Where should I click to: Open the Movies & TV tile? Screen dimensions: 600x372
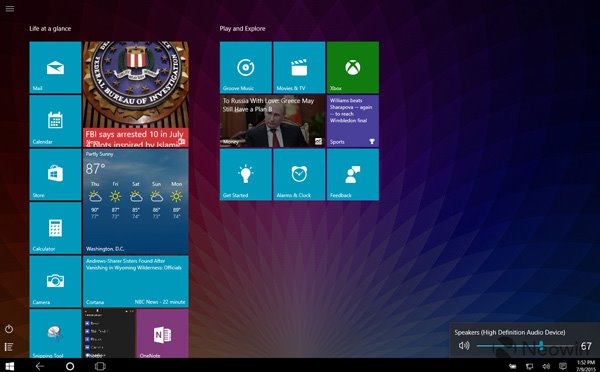[x=299, y=67]
